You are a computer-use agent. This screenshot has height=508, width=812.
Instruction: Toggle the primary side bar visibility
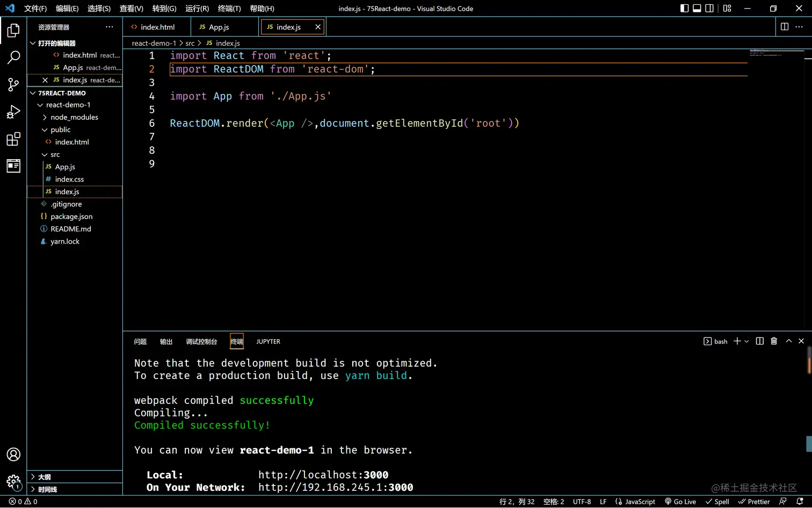coord(684,9)
